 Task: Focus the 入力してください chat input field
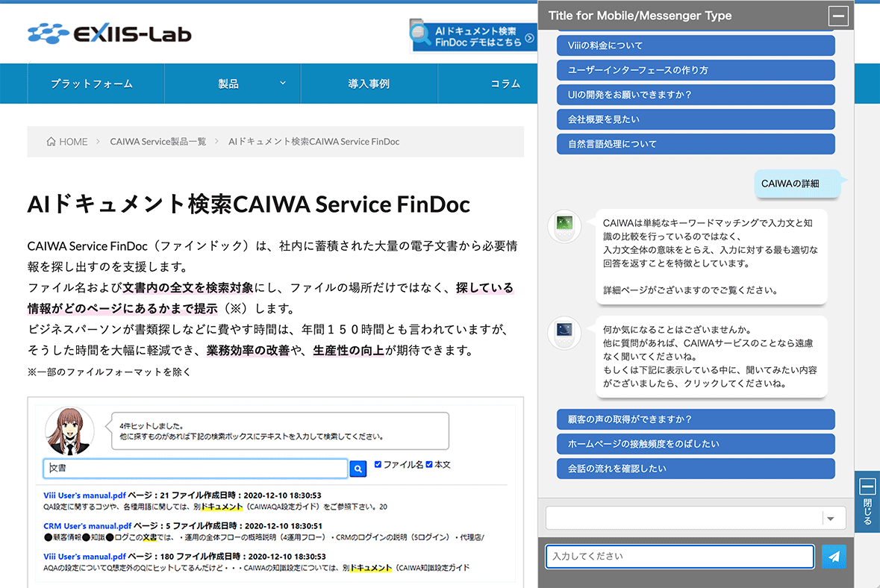[679, 557]
